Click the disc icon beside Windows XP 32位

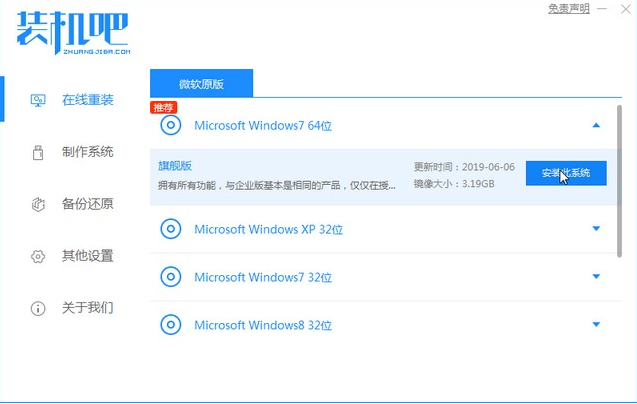(x=171, y=229)
